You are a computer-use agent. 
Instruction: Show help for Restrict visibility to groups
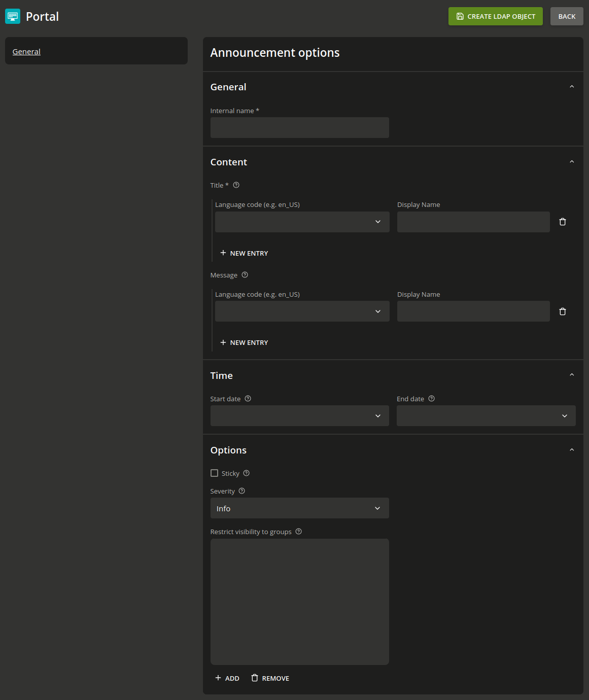(x=298, y=532)
